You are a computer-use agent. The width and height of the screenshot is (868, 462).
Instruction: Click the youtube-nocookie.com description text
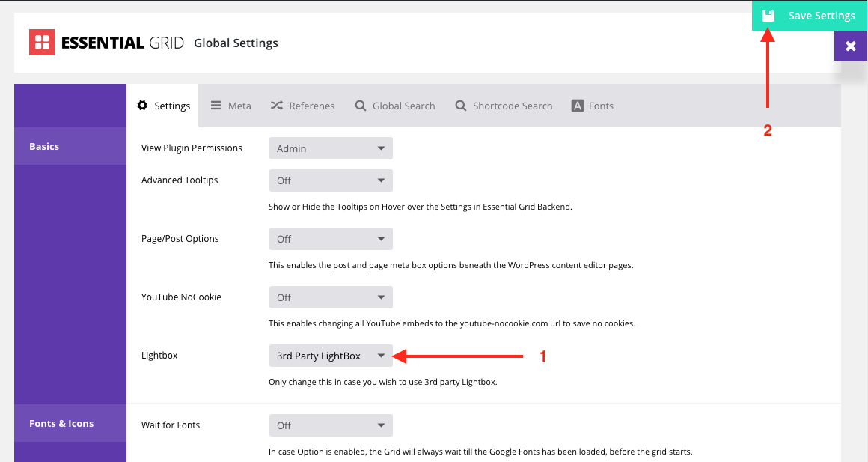coord(452,323)
